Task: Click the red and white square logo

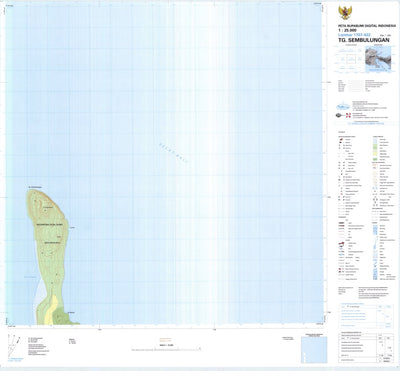Action: tap(348, 115)
